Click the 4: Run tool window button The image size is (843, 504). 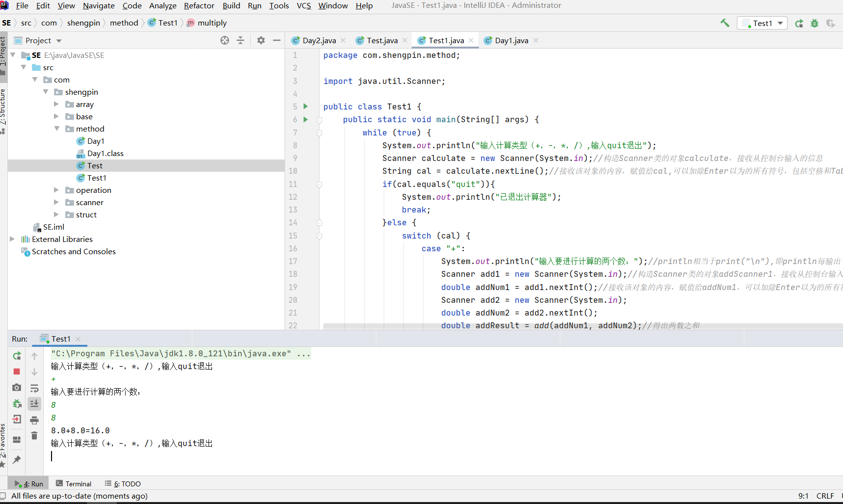click(x=29, y=483)
